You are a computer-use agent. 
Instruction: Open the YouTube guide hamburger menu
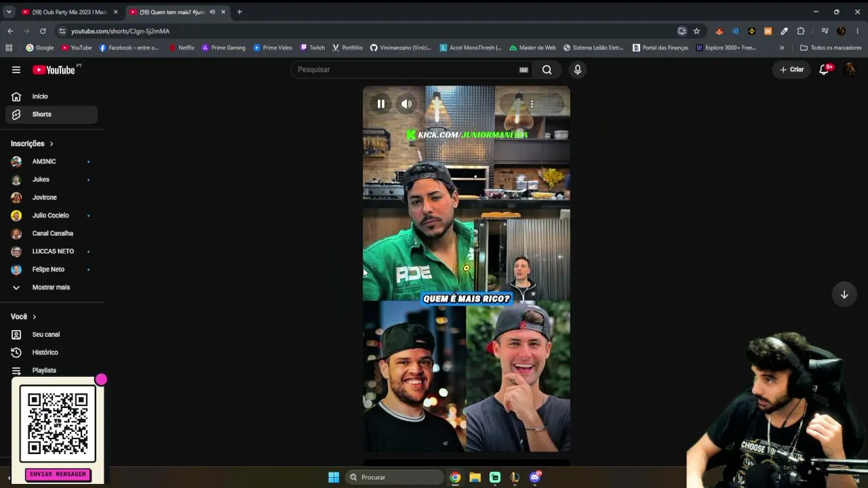pos(16,70)
